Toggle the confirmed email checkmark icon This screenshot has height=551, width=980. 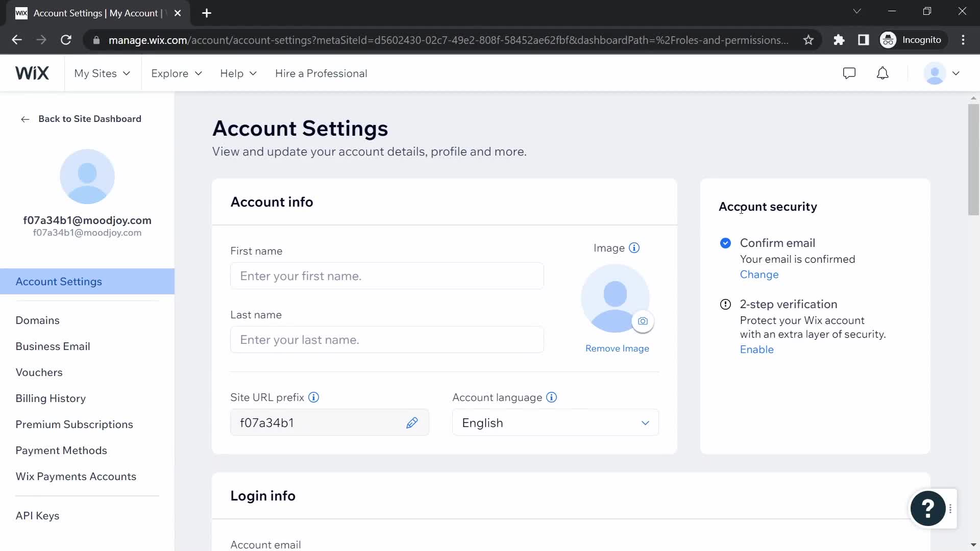click(726, 243)
